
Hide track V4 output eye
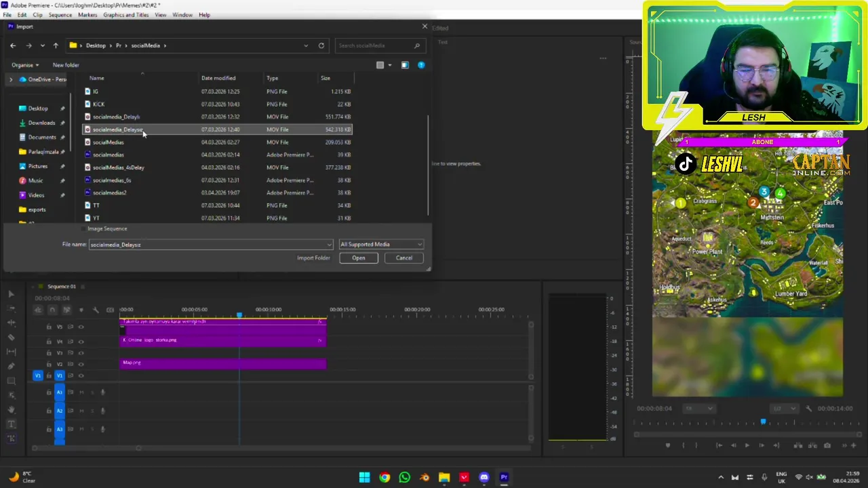[81, 341]
